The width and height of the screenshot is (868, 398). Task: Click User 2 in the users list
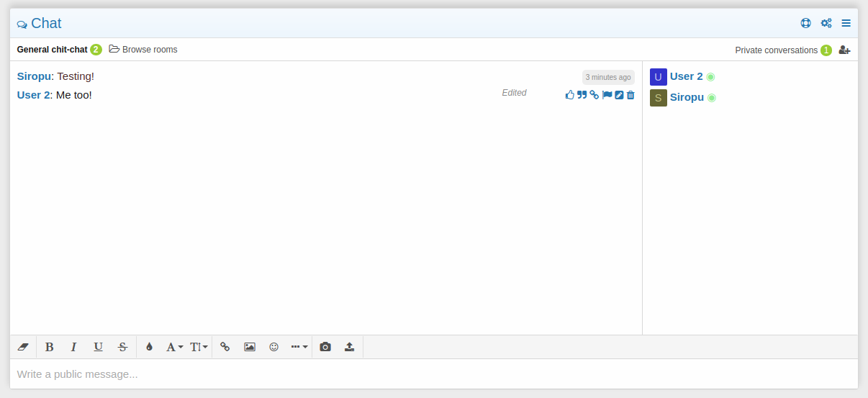tap(687, 76)
